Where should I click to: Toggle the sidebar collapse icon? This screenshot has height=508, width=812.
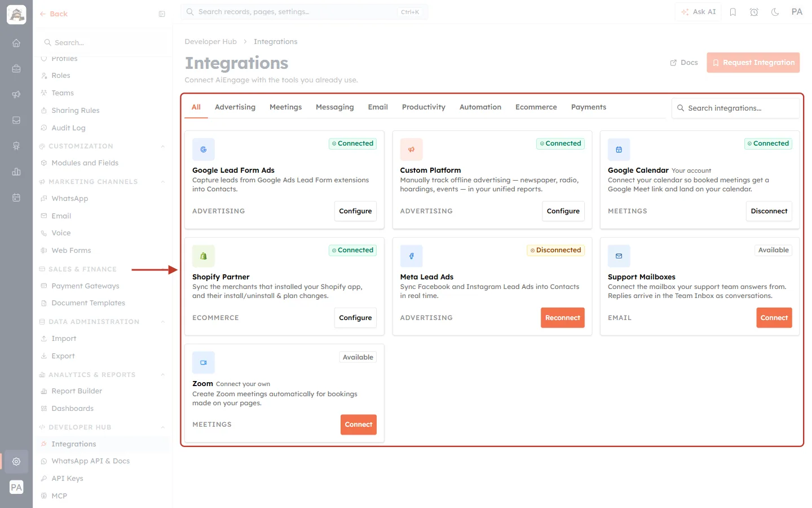pos(162,14)
